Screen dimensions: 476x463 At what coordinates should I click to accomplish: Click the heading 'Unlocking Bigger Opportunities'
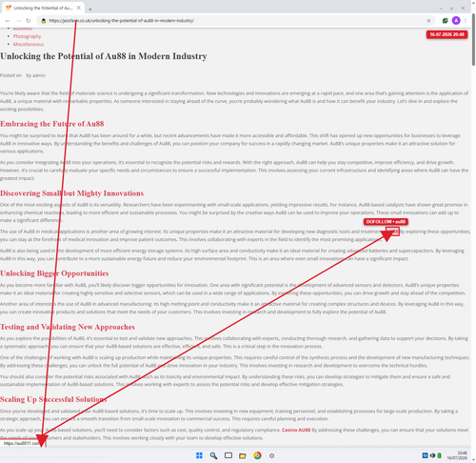coord(54,273)
